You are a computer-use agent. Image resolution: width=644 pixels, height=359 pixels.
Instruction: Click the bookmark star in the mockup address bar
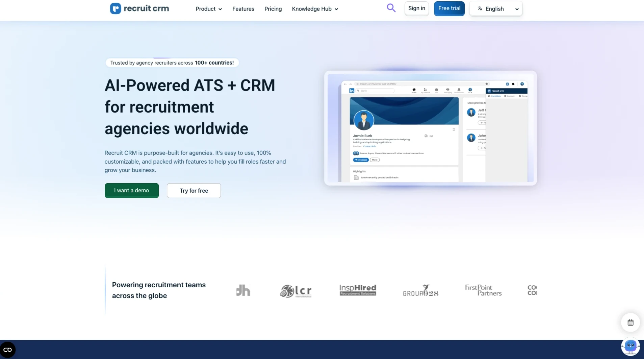pyautogui.click(x=487, y=84)
